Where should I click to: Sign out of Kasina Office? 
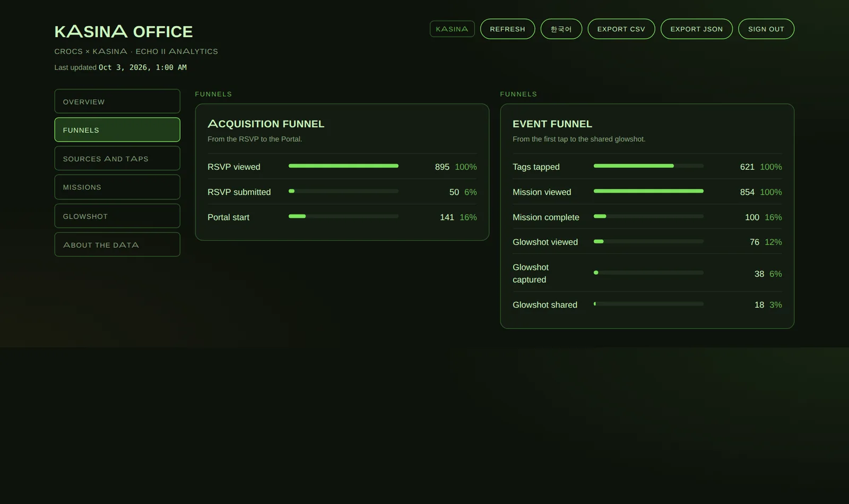(x=766, y=29)
